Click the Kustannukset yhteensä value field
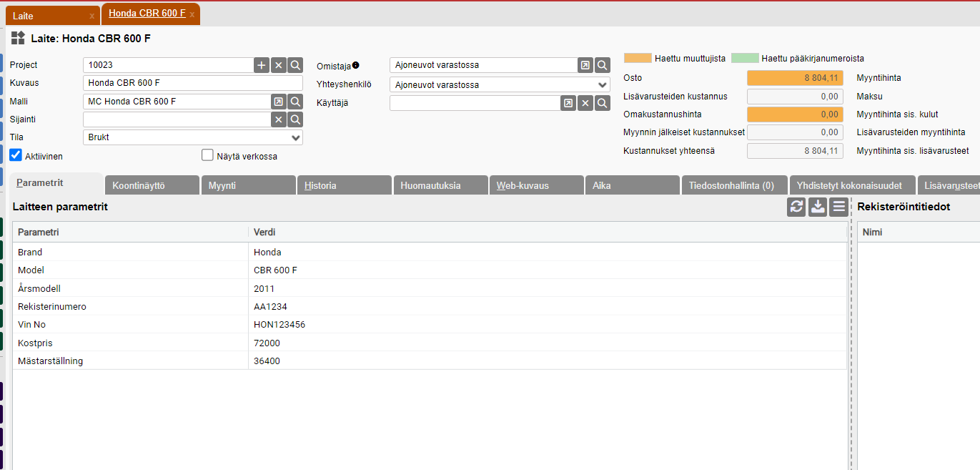The height and width of the screenshot is (470, 980). [x=795, y=151]
